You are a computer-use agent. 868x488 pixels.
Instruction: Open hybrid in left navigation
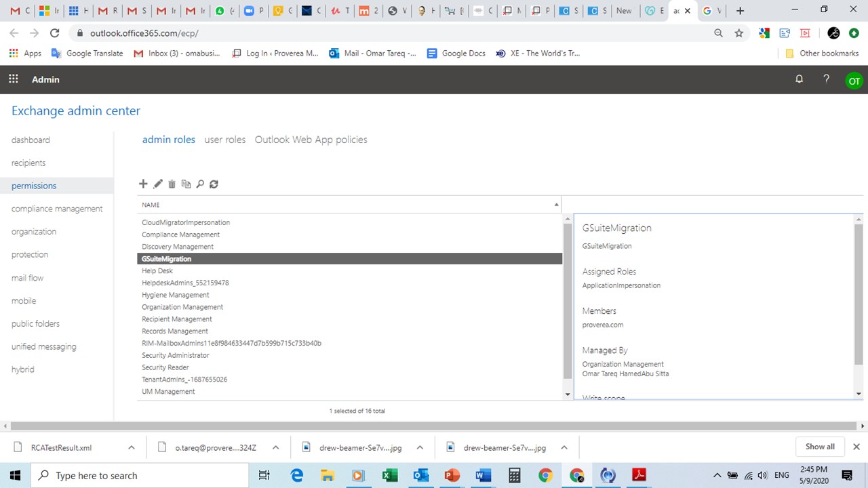pyautogui.click(x=22, y=369)
